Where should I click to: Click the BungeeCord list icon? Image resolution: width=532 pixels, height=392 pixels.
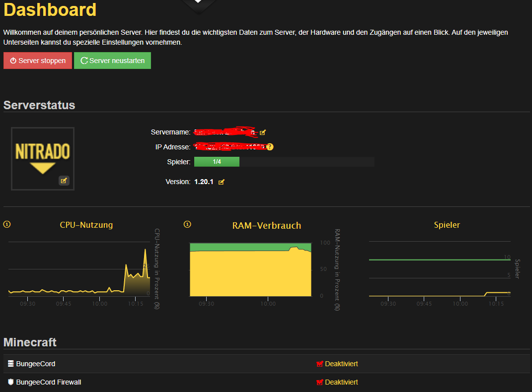[9, 363]
